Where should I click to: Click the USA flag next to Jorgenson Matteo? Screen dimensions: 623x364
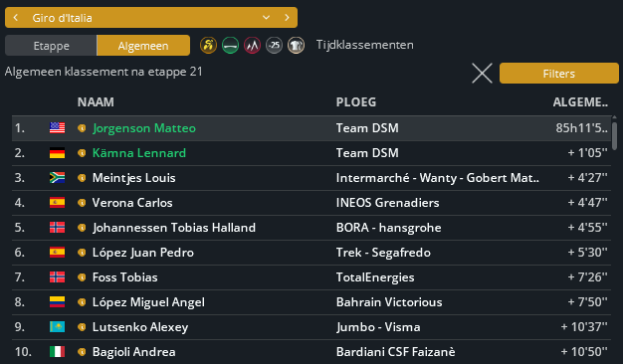point(57,128)
